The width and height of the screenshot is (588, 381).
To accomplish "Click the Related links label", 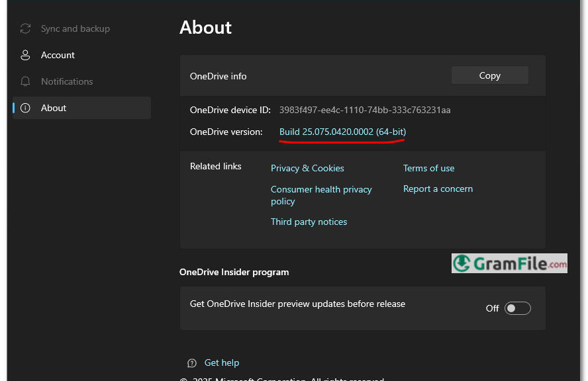I will (x=216, y=166).
